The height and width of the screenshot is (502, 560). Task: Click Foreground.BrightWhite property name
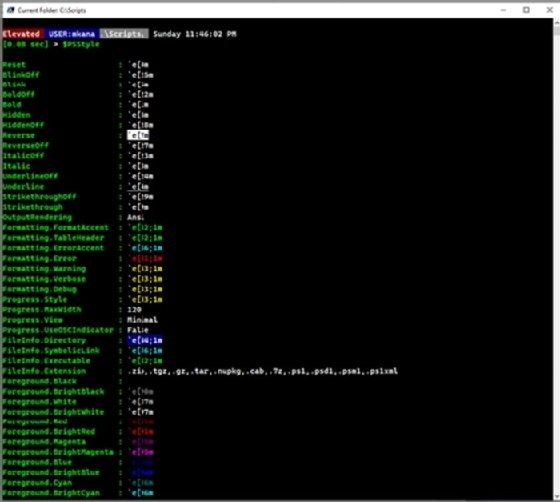(53, 412)
